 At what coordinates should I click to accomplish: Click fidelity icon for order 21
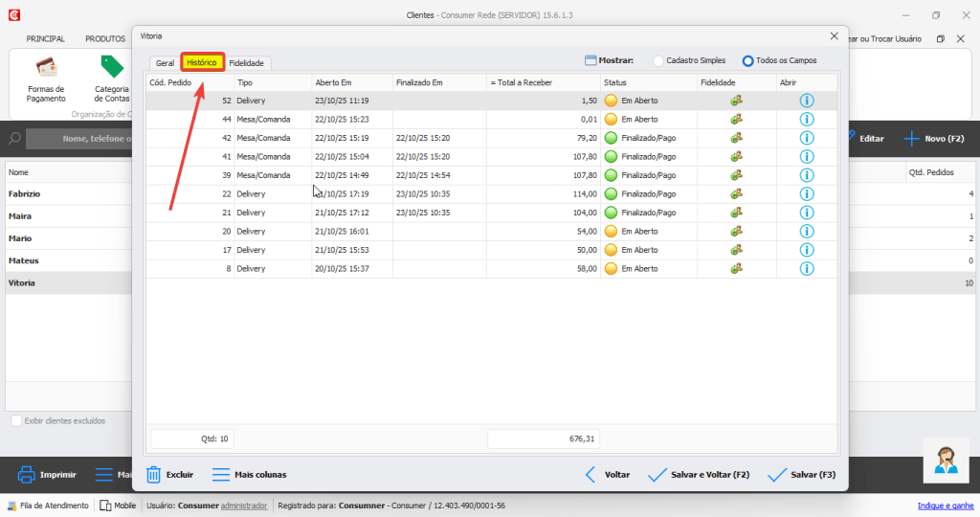pos(736,213)
